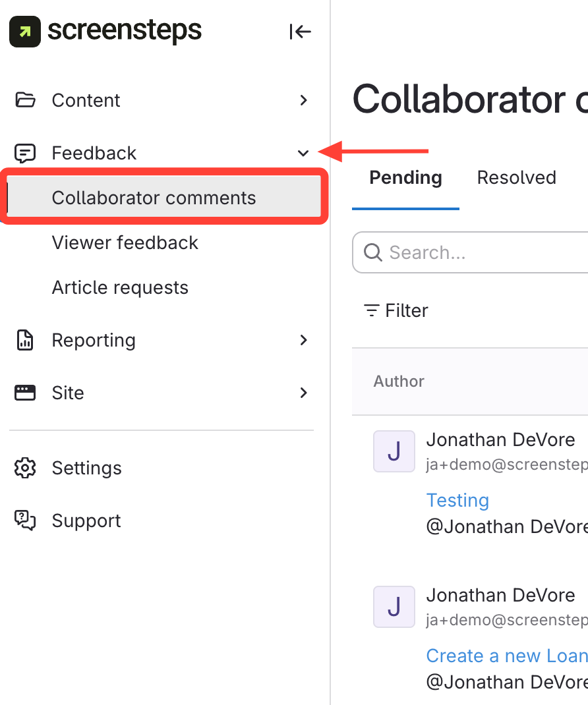Expand the Content menu chevron
Screen dimensions: 588x705
[x=303, y=100]
